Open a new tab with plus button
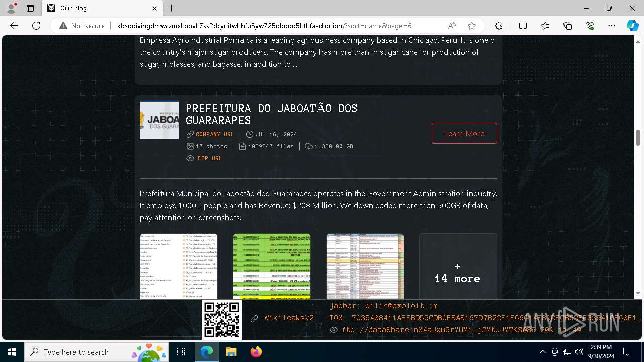This screenshot has height=362, width=644. pos(172,8)
